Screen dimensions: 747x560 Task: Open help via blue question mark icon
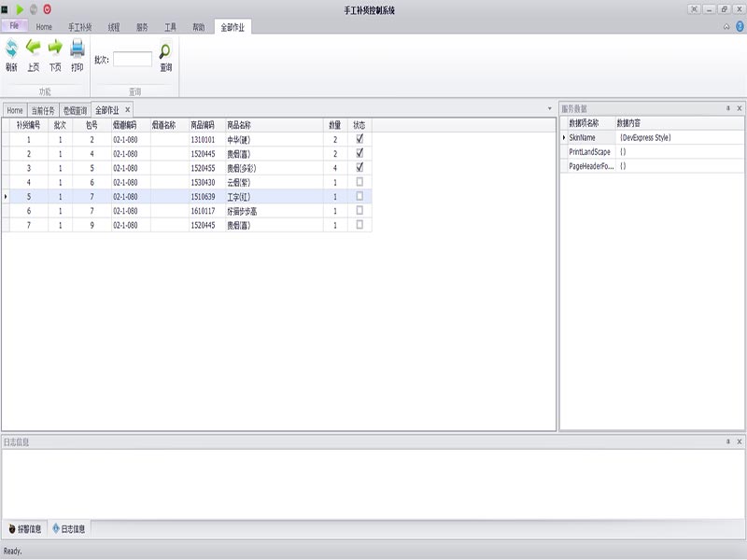740,27
